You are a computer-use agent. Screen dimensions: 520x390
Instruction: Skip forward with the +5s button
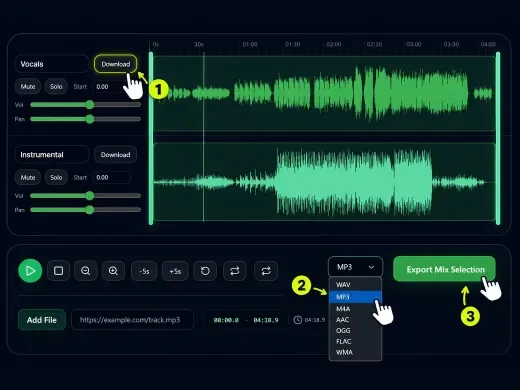(175, 271)
